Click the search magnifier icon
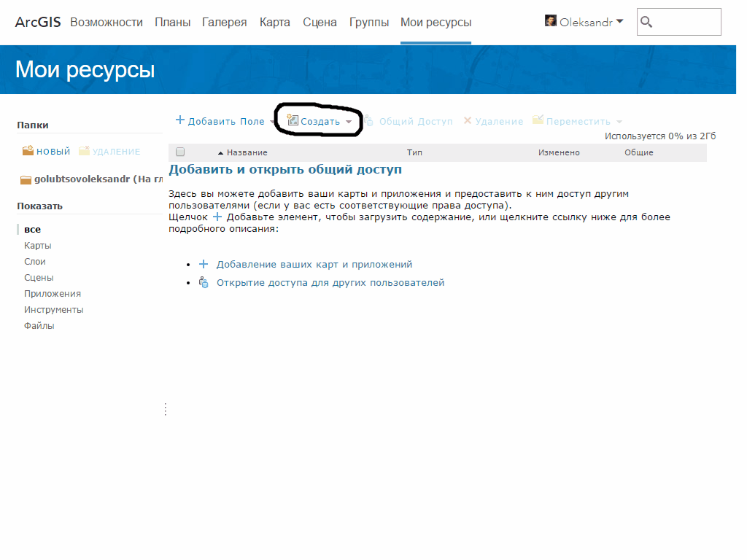Viewport: 747px width, 560px height. [x=646, y=22]
